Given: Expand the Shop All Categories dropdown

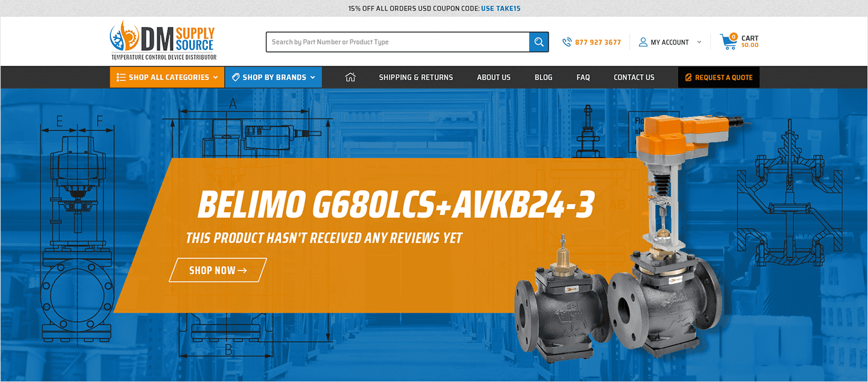Looking at the screenshot, I should point(167,77).
